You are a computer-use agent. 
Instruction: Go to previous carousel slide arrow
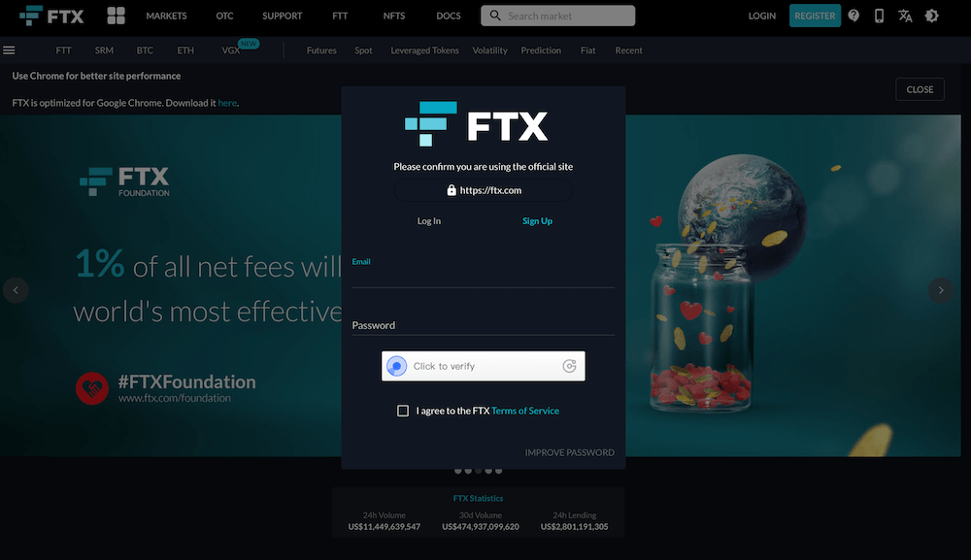point(16,289)
